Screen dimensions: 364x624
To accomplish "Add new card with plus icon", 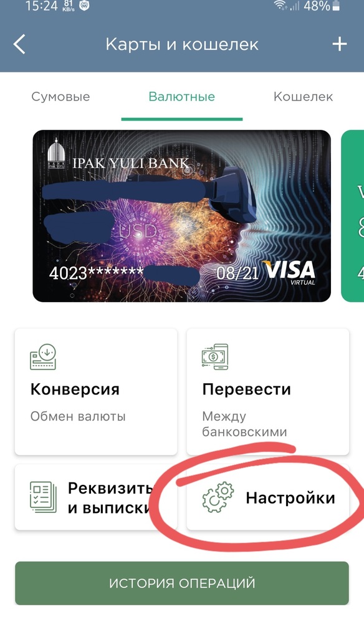I will (x=339, y=44).
